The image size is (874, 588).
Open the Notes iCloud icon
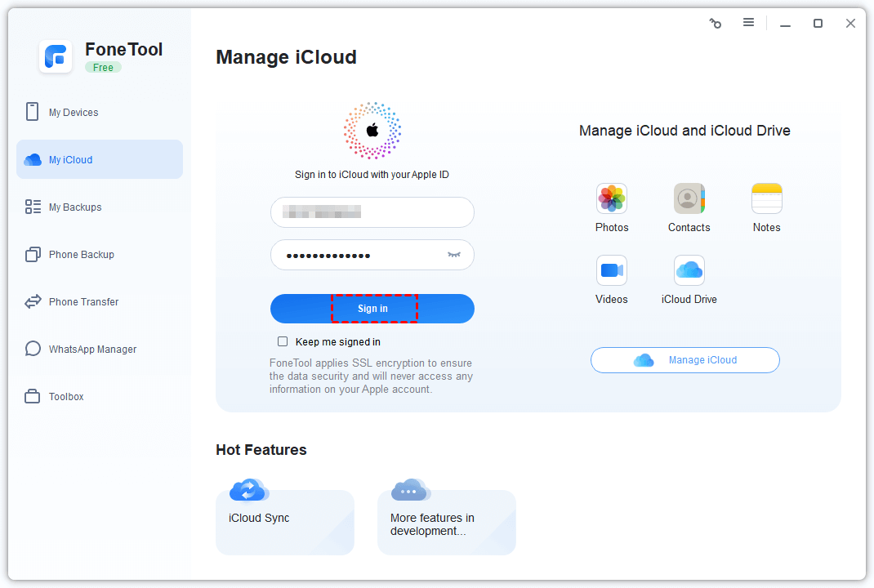tap(766, 198)
